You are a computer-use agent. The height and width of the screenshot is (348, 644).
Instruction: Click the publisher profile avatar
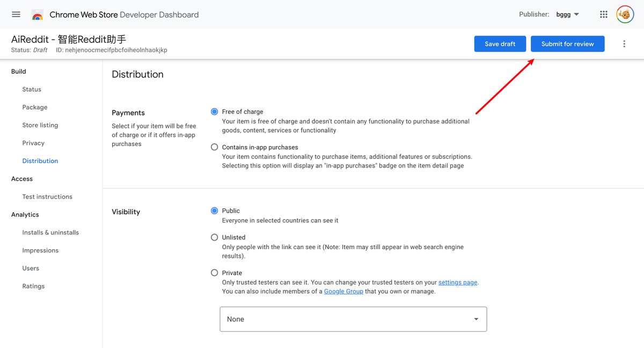tap(624, 14)
